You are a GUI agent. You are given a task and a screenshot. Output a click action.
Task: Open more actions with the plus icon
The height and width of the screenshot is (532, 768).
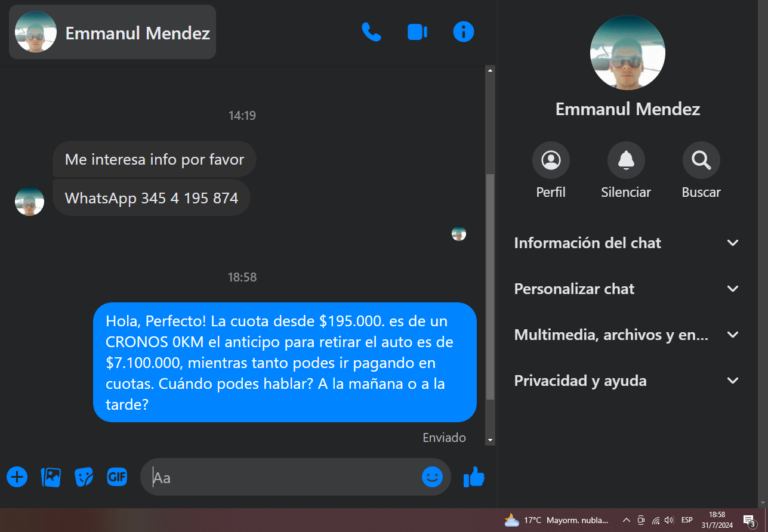tap(17, 477)
